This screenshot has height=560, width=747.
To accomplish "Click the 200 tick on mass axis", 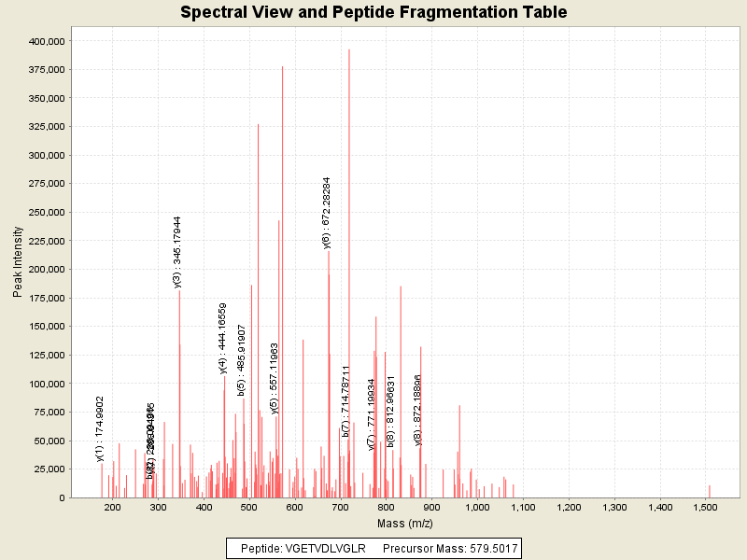I will 113,507.
